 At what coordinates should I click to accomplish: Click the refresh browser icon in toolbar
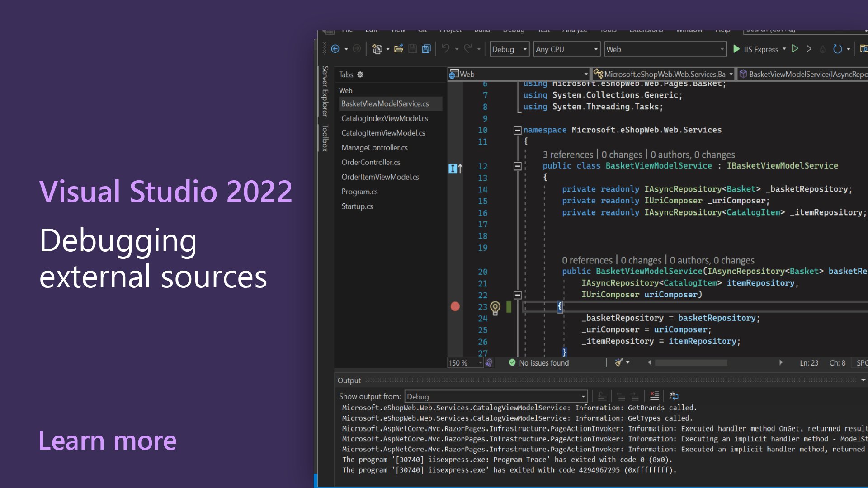click(837, 49)
